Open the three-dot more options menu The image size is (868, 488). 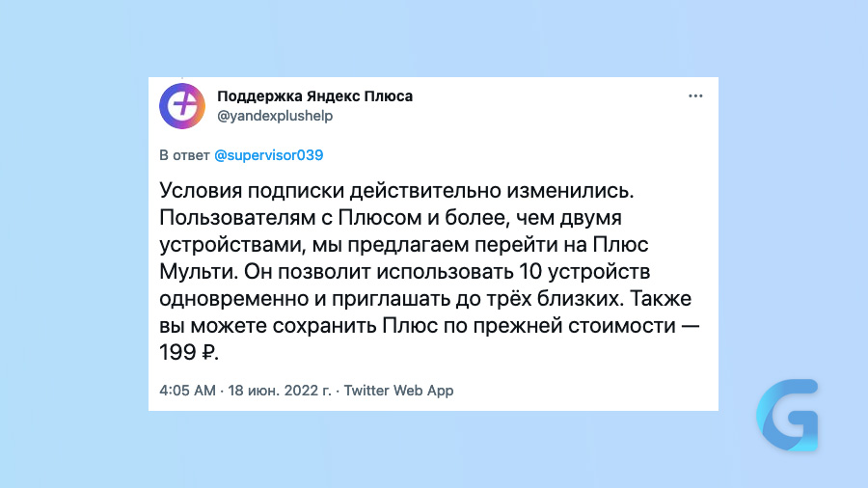pyautogui.click(x=695, y=96)
